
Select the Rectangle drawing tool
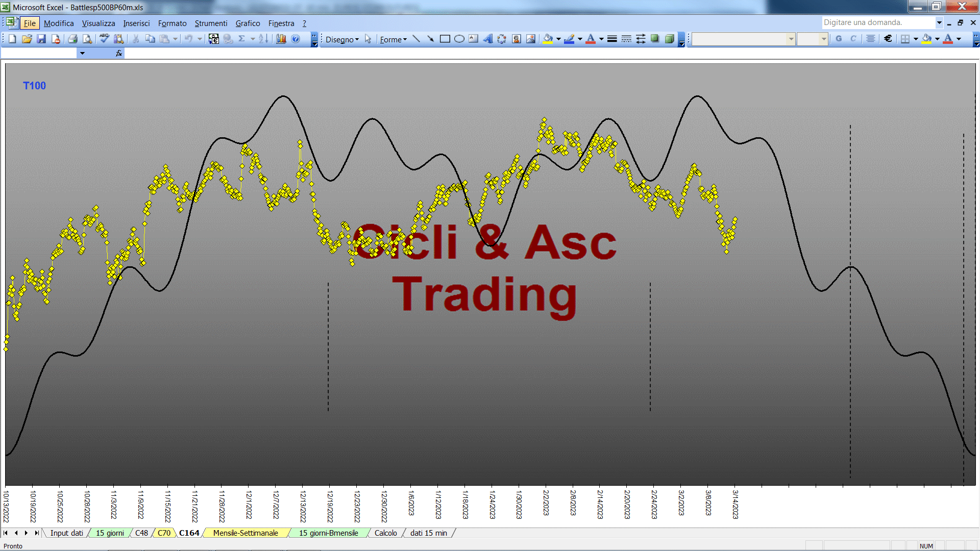(x=445, y=39)
